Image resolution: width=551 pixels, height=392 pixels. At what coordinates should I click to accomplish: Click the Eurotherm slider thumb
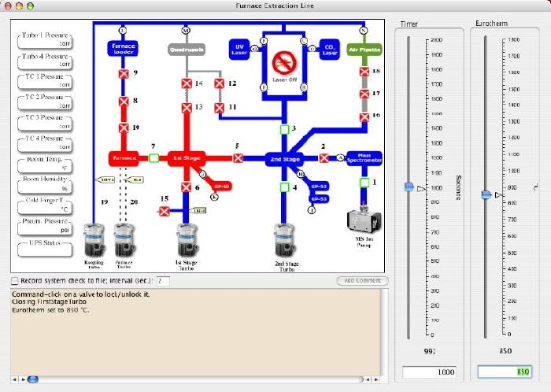(x=486, y=194)
